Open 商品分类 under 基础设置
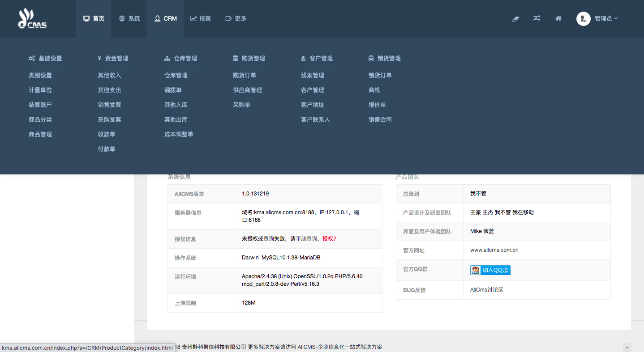Viewport: 644px width, 352px height. 40,119
